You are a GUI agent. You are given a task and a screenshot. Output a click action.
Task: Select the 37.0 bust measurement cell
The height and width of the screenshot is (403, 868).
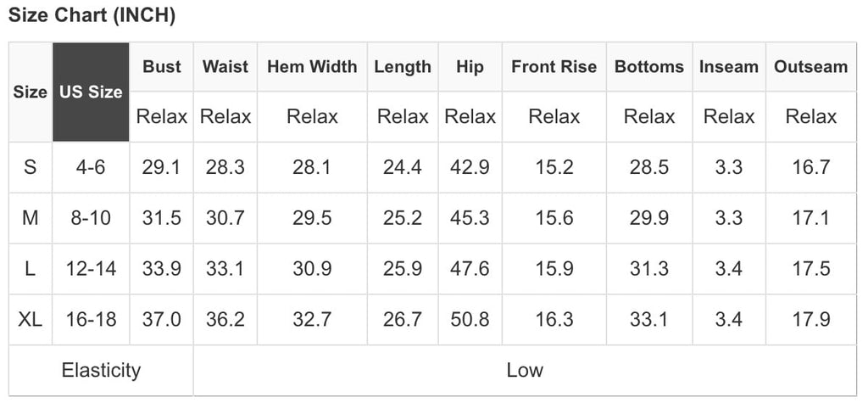click(x=161, y=320)
